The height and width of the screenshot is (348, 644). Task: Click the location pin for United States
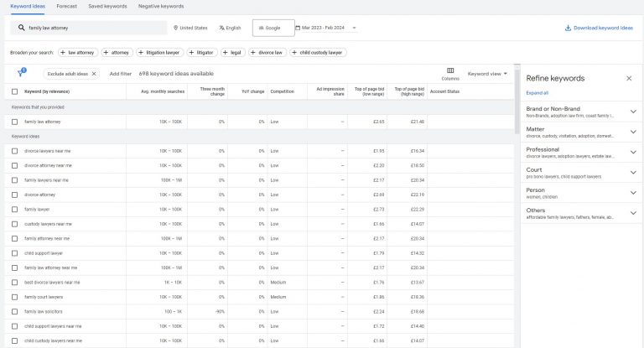click(175, 28)
